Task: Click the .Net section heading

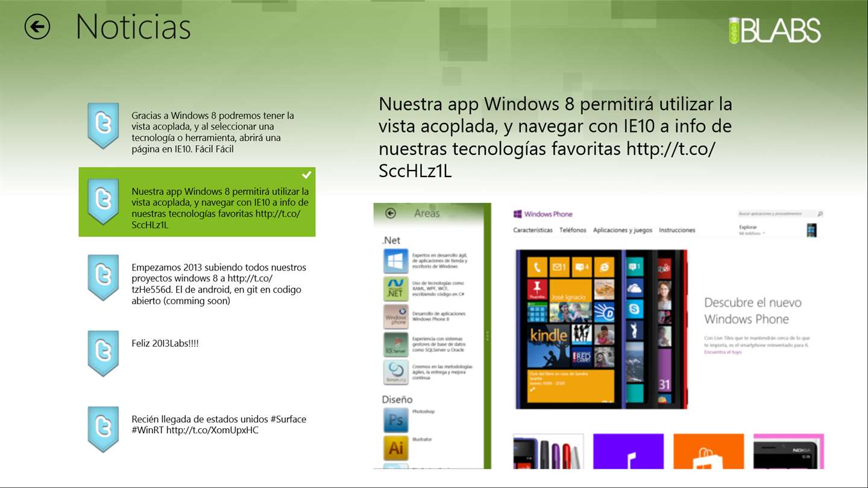Action: [x=391, y=240]
